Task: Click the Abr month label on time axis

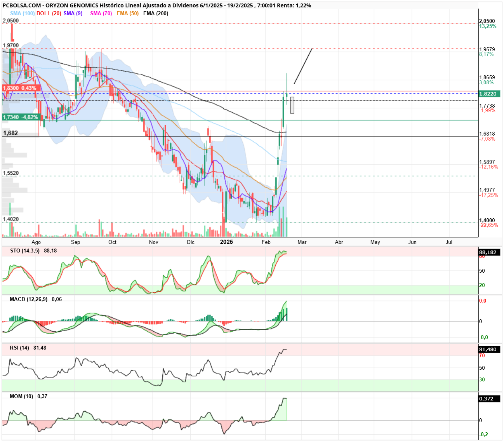Action: point(339,242)
